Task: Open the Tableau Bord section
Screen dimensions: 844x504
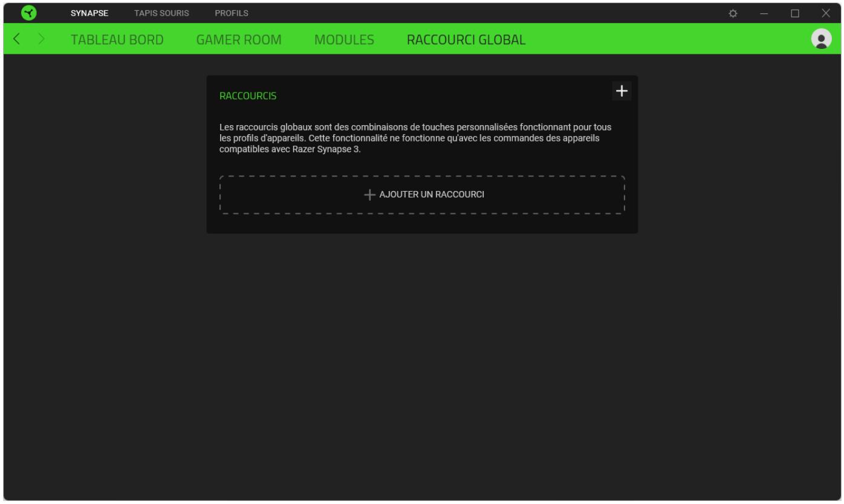Action: [x=117, y=40]
